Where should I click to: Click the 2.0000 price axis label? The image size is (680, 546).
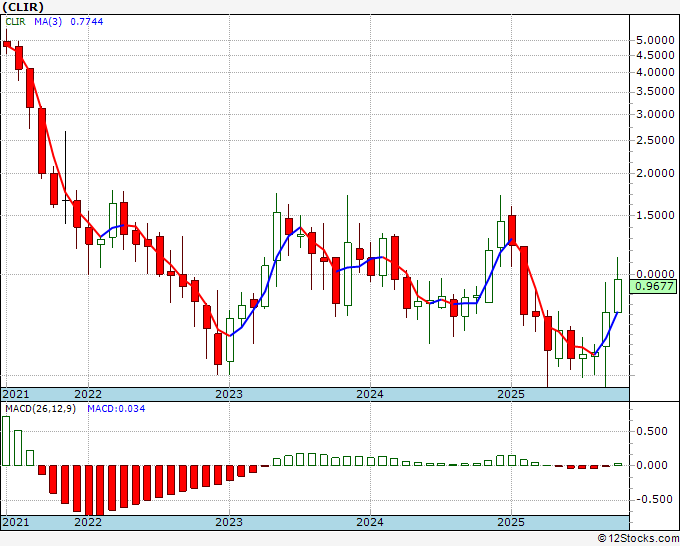(x=655, y=173)
